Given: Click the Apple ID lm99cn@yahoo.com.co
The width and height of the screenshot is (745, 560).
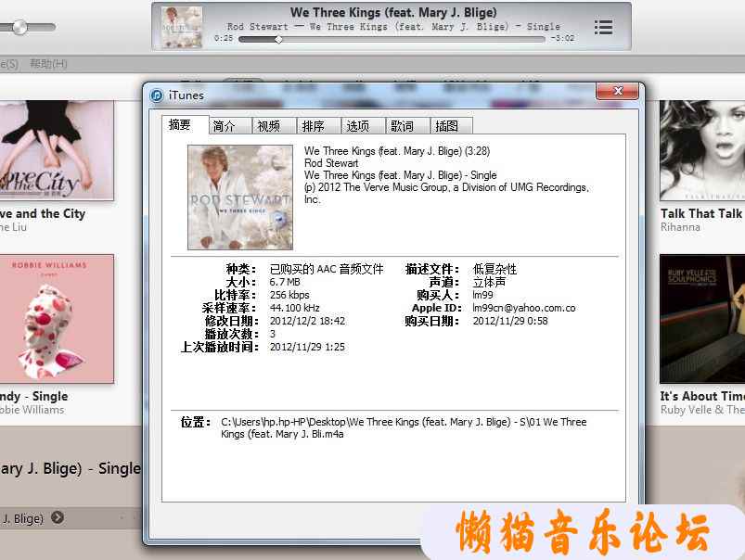Looking at the screenshot, I should [x=523, y=308].
